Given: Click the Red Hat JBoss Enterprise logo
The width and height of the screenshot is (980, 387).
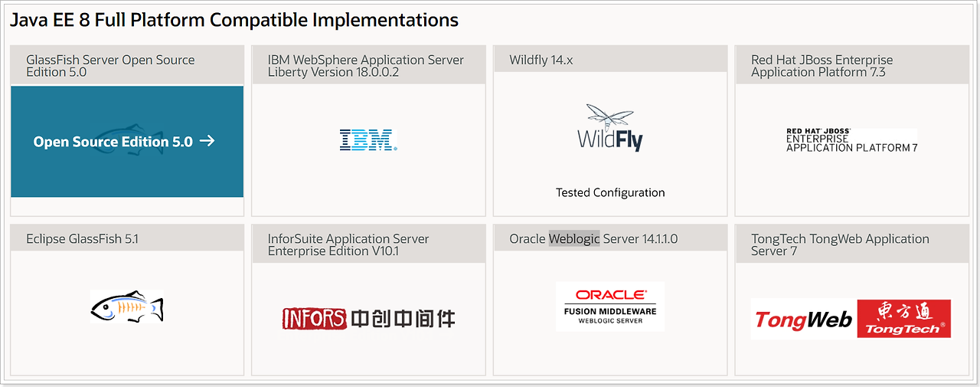Looking at the screenshot, I should pyautogui.click(x=851, y=140).
